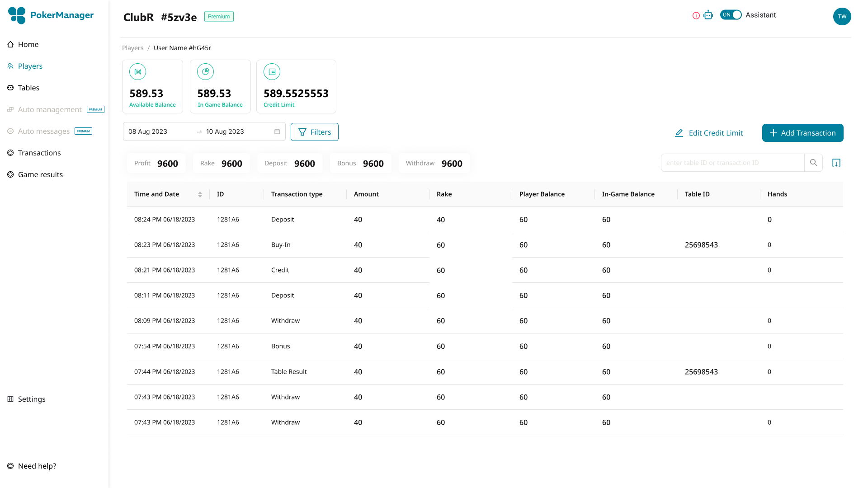868x488 pixels.
Task: Turn off the Assistant toggle
Action: pos(731,15)
